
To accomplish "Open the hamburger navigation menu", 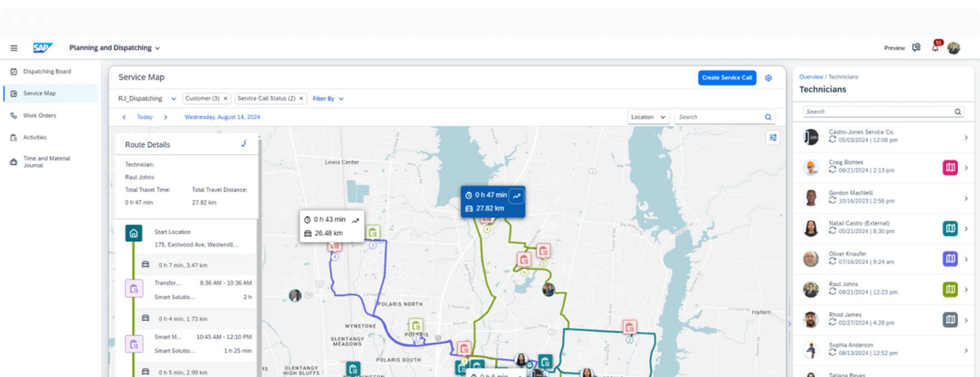I will coord(14,48).
